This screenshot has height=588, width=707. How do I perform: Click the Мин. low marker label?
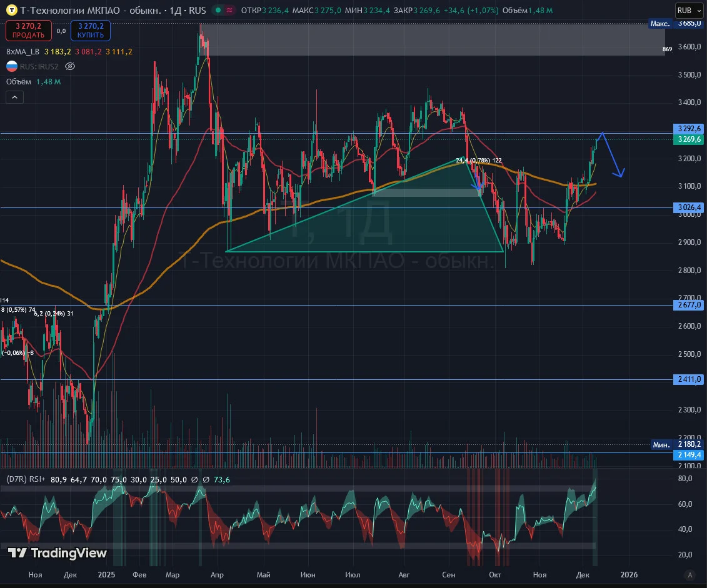pos(661,445)
